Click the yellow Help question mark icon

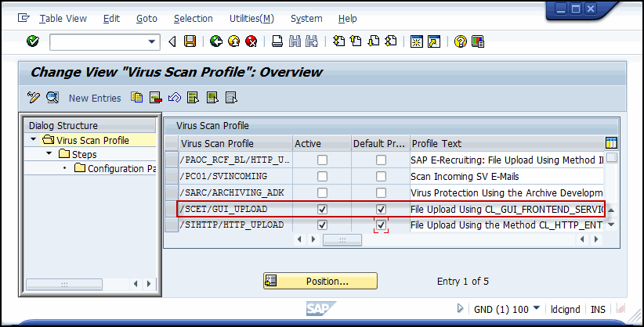tap(461, 41)
